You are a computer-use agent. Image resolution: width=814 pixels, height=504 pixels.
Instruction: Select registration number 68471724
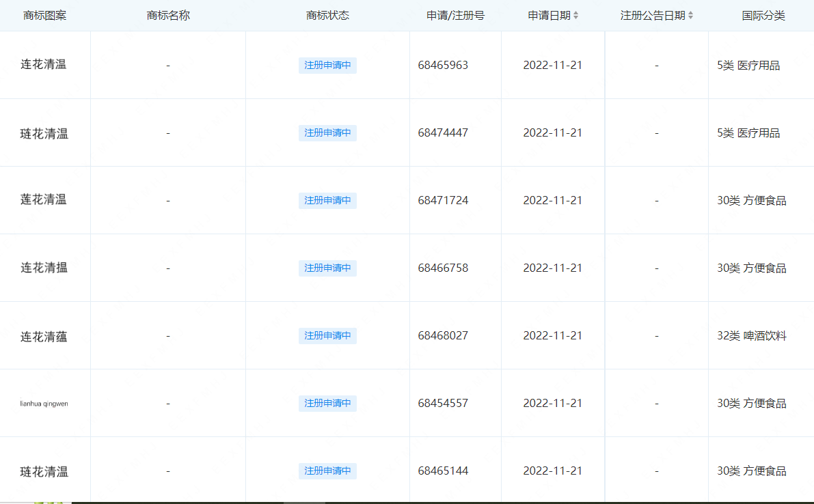[x=443, y=201]
